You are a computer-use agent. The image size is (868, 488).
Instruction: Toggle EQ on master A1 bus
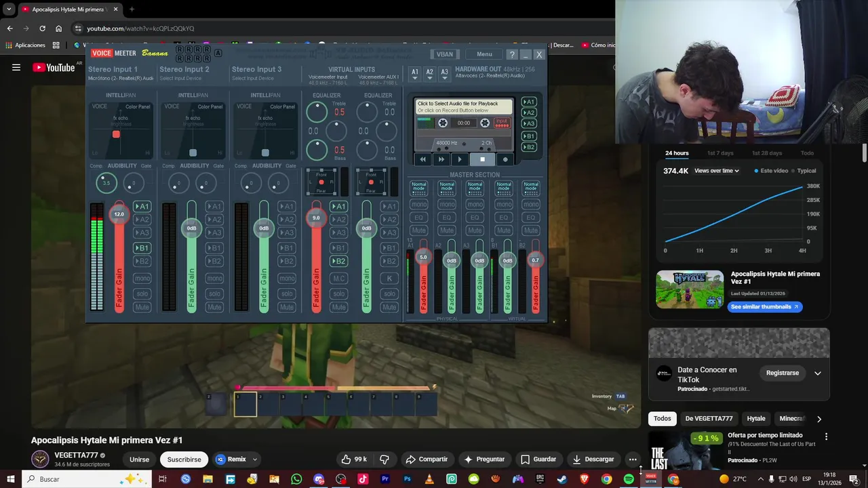(x=419, y=218)
